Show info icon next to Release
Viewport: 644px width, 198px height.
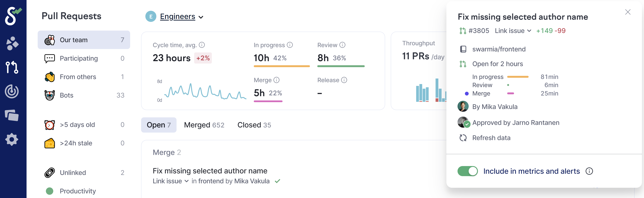[344, 80]
